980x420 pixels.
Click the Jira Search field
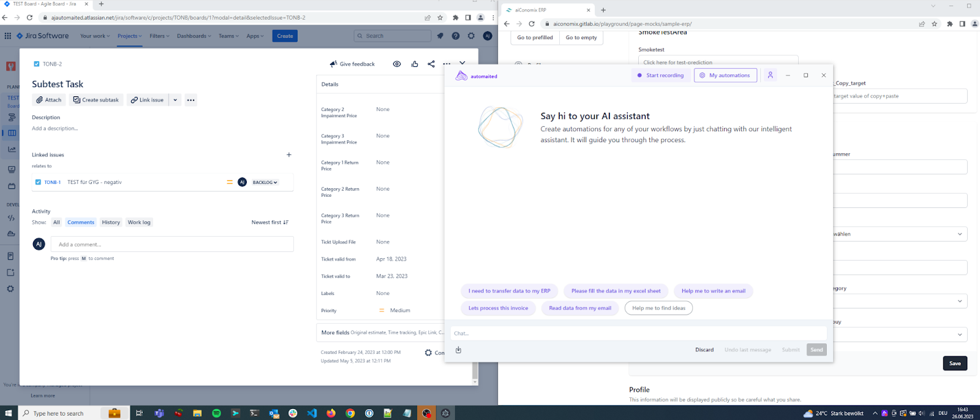tap(393, 36)
